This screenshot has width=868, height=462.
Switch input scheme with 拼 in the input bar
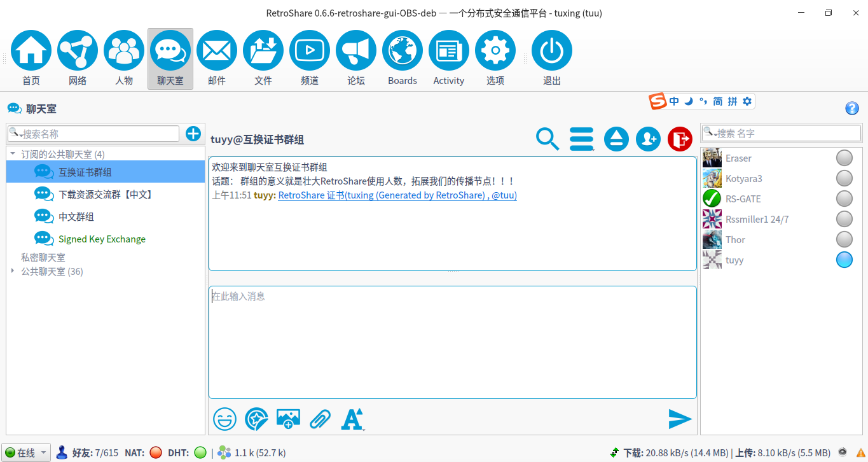[733, 101]
